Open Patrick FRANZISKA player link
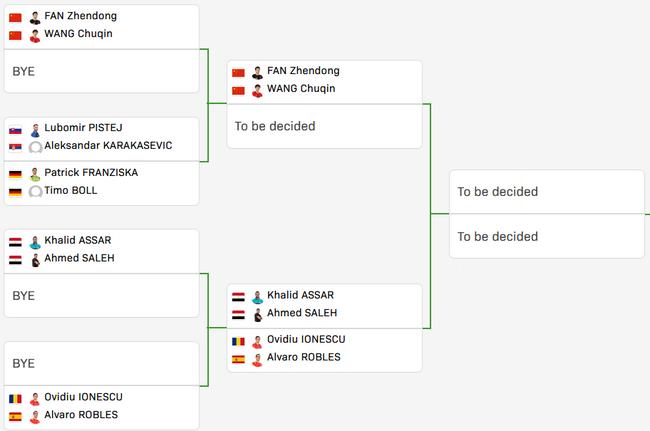 tap(91, 172)
